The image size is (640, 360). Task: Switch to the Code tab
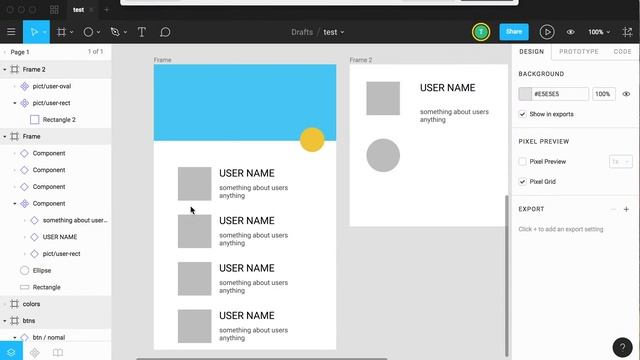622,51
